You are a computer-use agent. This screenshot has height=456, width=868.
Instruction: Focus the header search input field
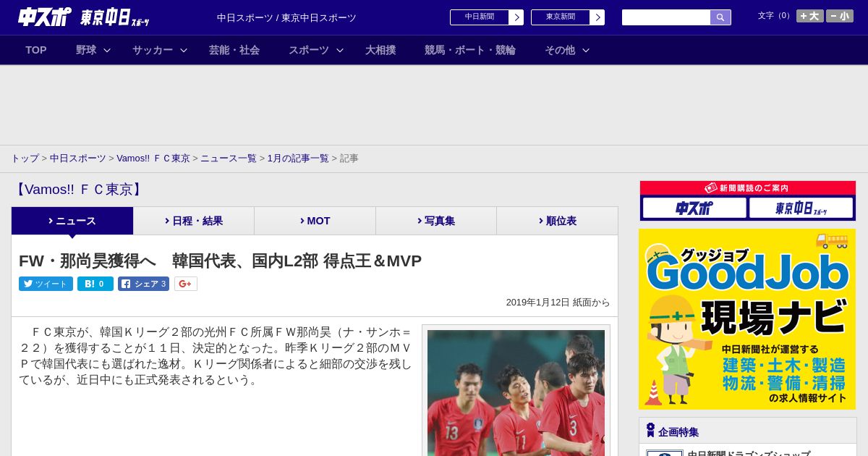click(x=666, y=17)
